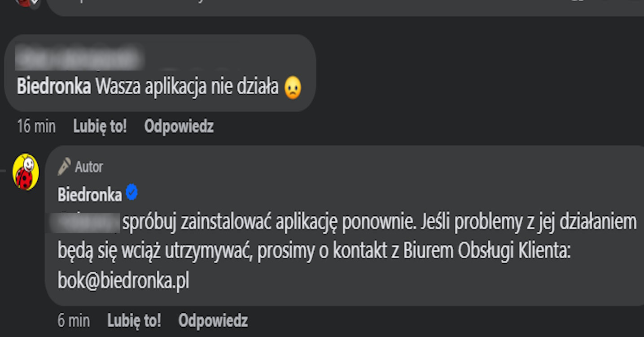
Task: Like the comment "Wasza aplikacja nie działa"
Action: point(100,127)
